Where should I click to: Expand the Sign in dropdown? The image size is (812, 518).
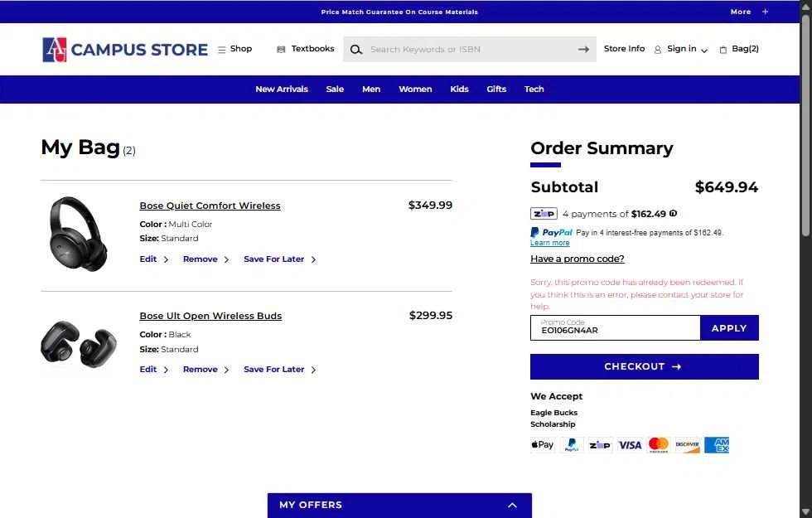click(680, 49)
